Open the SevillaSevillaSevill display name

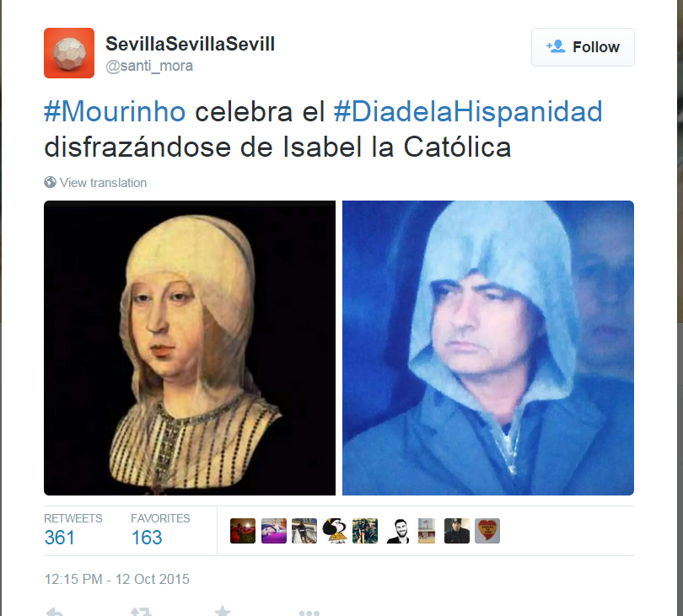(x=190, y=44)
